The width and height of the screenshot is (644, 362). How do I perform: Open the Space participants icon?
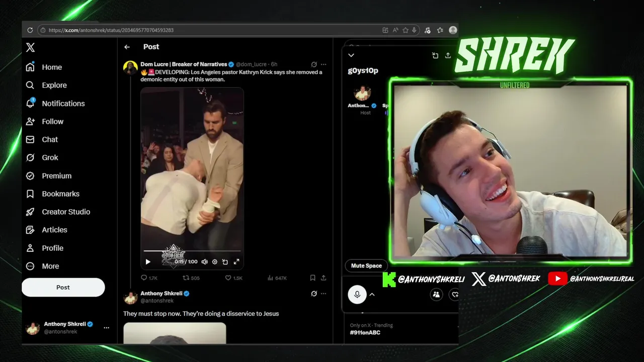coord(436,295)
